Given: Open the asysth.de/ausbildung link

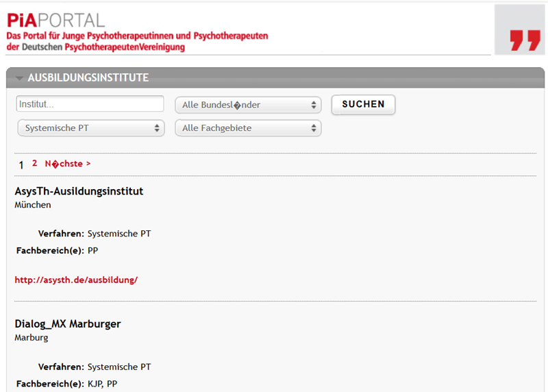Looking at the screenshot, I should click(x=76, y=280).
